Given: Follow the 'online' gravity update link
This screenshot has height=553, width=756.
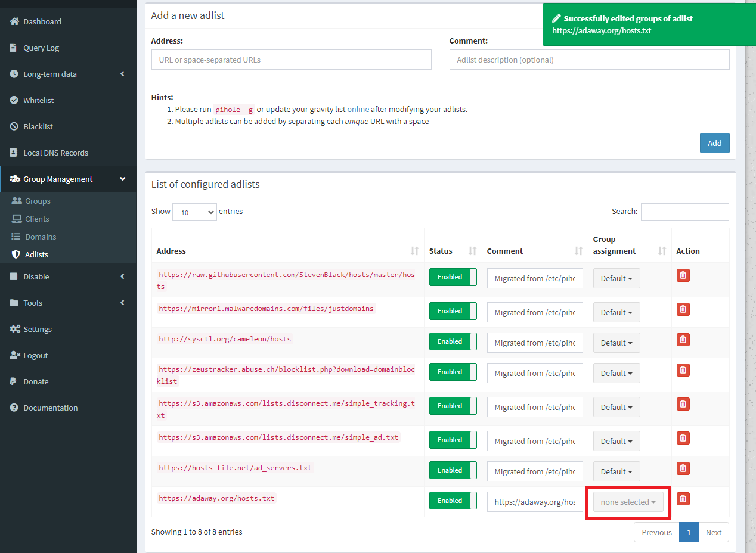Looking at the screenshot, I should (359, 109).
